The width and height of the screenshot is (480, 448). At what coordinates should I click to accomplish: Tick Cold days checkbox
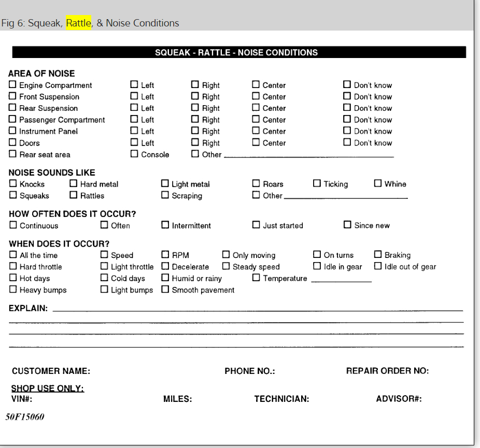[x=104, y=278]
